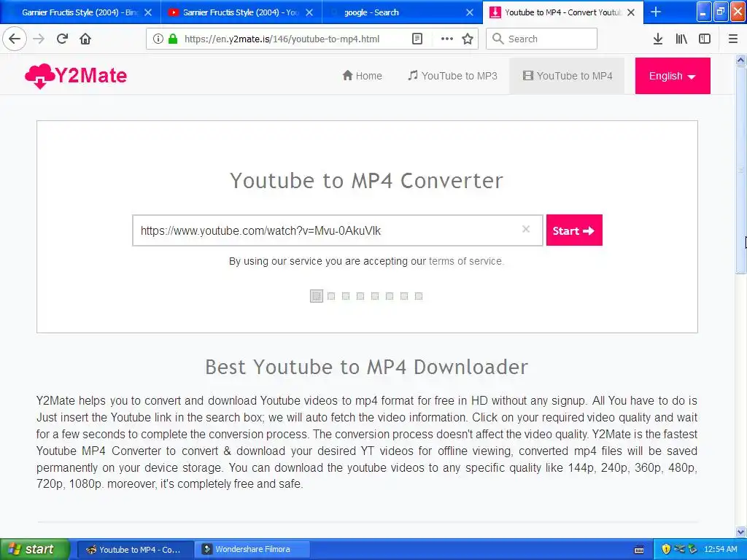Select the Youtube to MP4 tab
This screenshot has height=560, width=747.
pos(563,12)
